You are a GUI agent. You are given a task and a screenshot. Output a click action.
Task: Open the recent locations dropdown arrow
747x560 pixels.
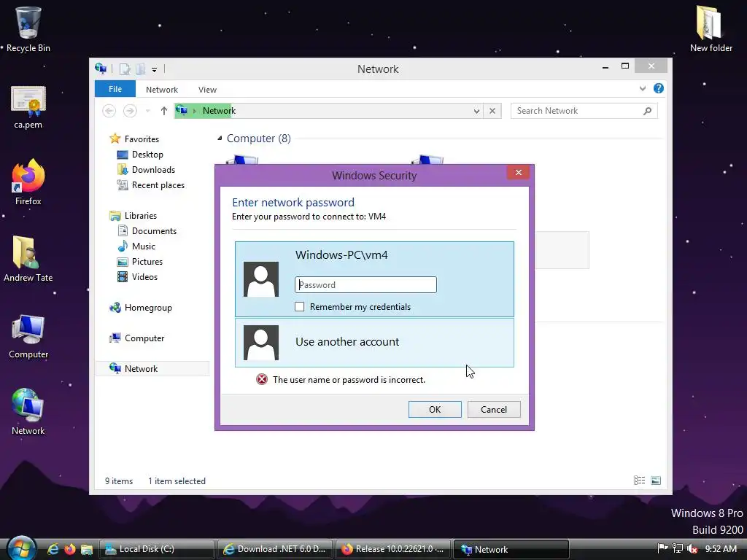tap(147, 111)
